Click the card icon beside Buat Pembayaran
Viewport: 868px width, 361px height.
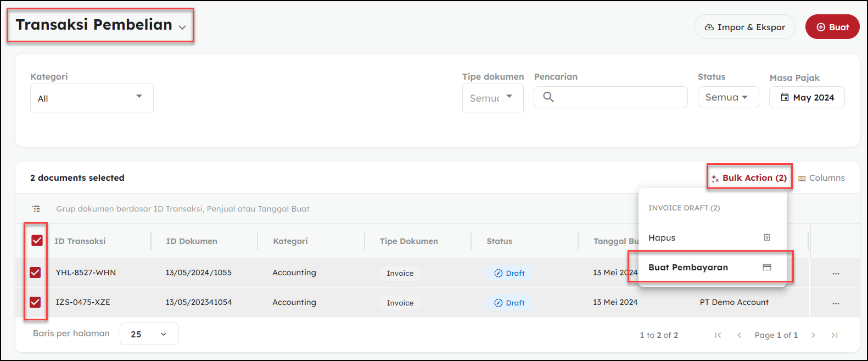(x=767, y=267)
